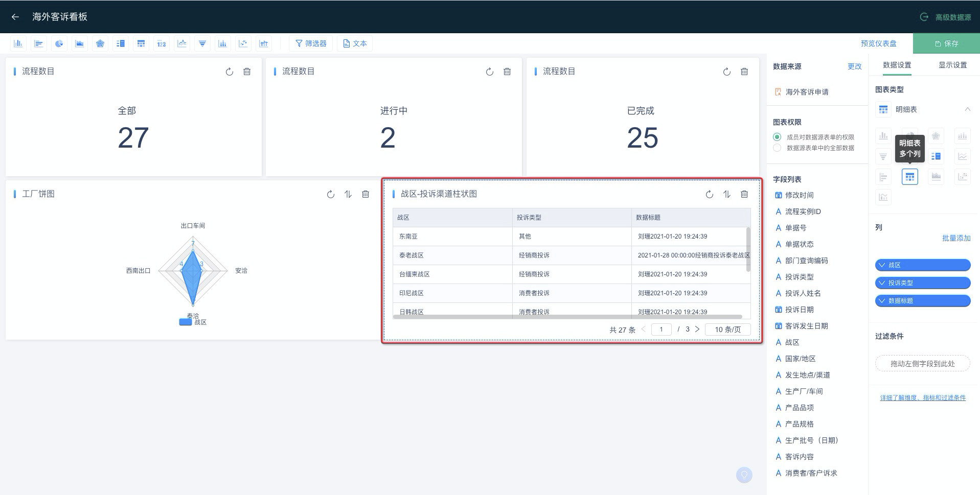The height and width of the screenshot is (495, 980).
Task: Choose line chart type in 图表类型 grid
Action: [963, 156]
